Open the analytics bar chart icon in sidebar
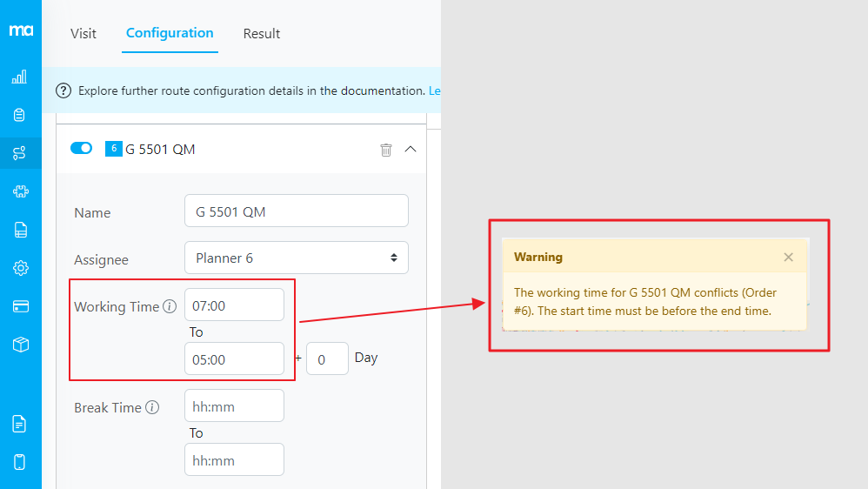The width and height of the screenshot is (868, 489). point(20,77)
